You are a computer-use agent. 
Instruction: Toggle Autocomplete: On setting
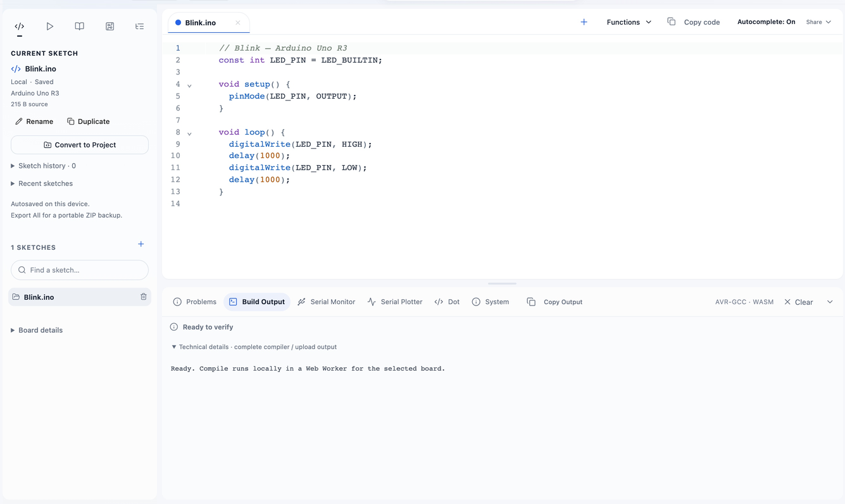[766, 22]
